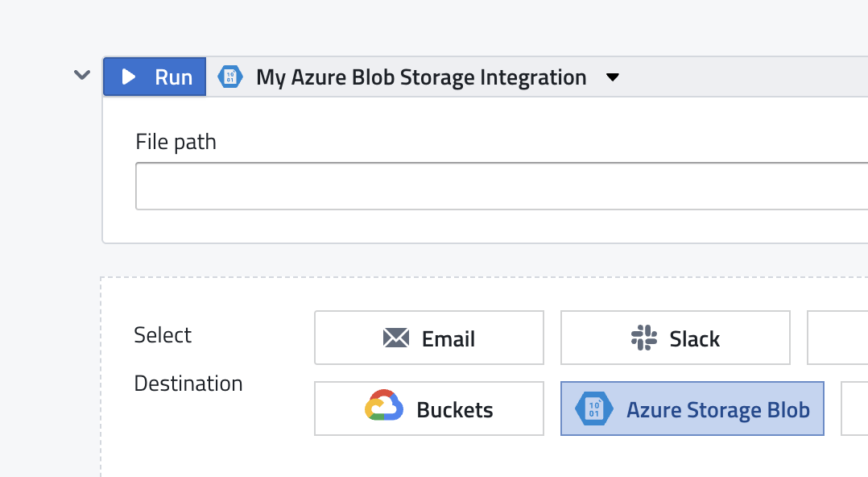This screenshot has width=868, height=477.
Task: Collapse the integration panel using the chevron
Action: [x=81, y=74]
